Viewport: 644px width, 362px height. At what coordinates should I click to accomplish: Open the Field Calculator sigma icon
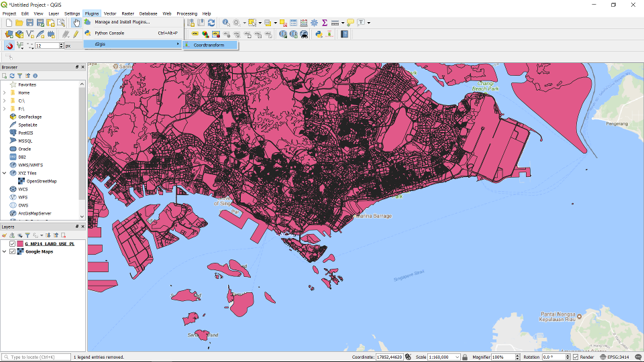pos(325,23)
